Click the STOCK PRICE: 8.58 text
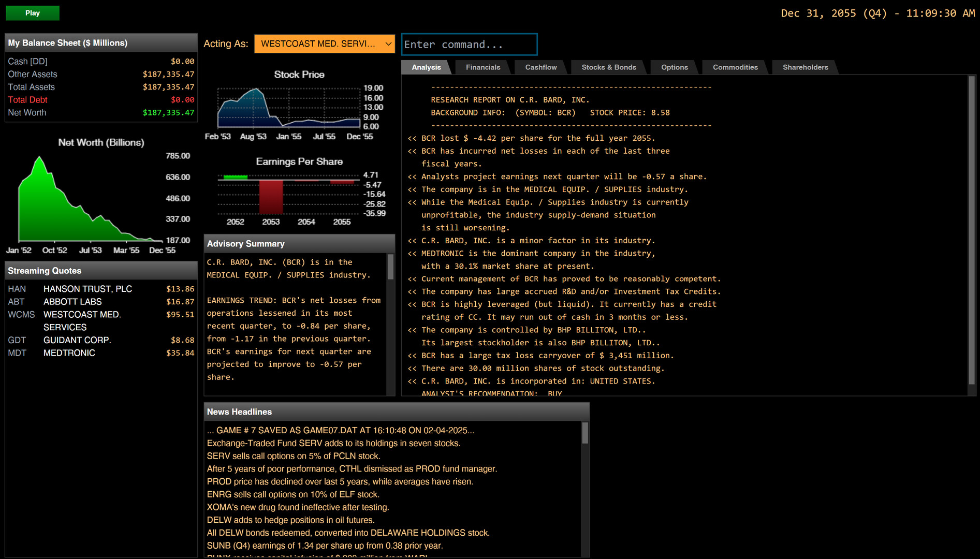The image size is (980, 559). pyautogui.click(x=630, y=113)
